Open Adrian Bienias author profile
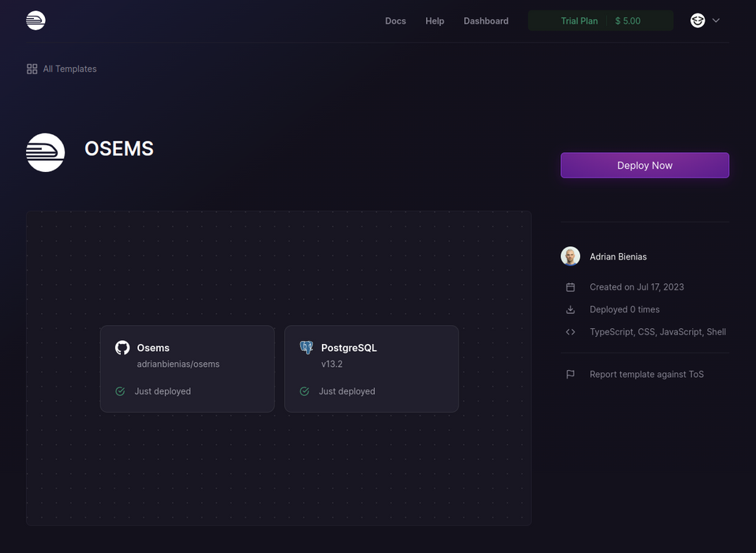 click(x=618, y=256)
